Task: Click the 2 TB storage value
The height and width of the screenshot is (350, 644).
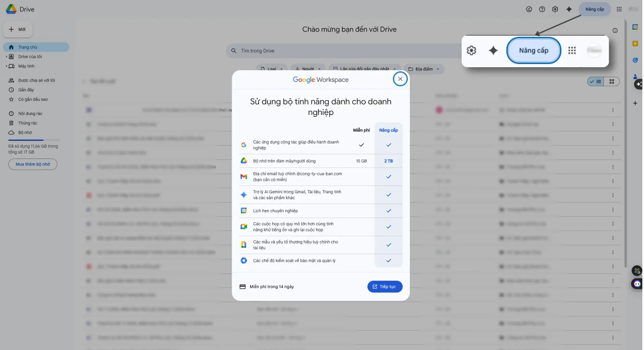Action: [x=389, y=161]
